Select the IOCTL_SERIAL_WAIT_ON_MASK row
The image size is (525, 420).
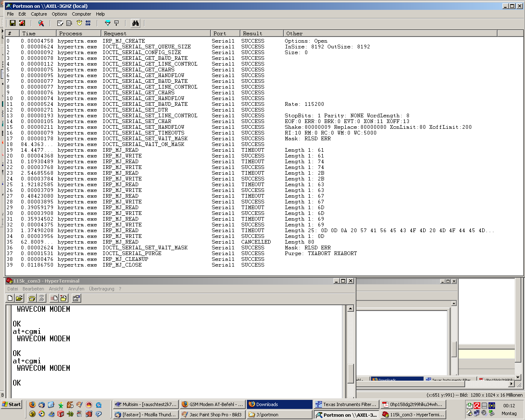click(264, 144)
